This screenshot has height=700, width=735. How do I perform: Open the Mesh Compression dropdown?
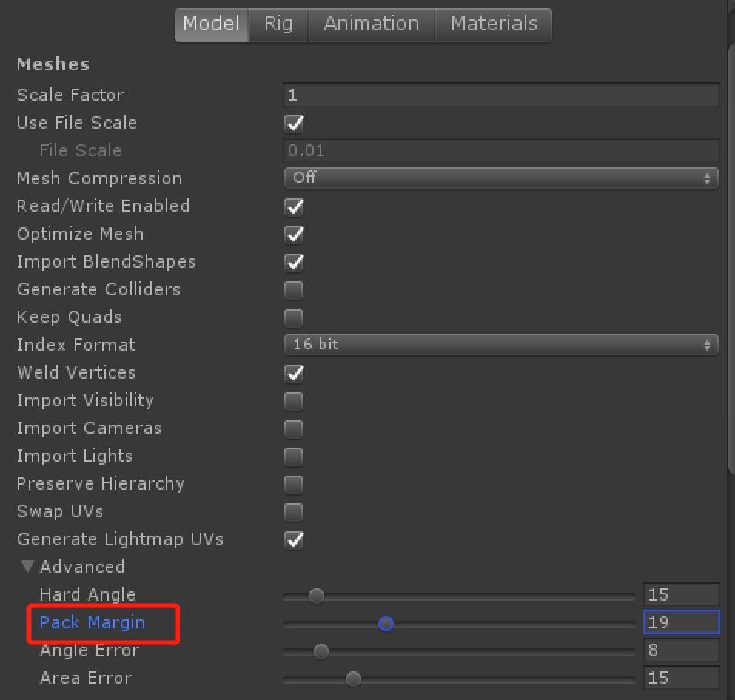tap(501, 178)
